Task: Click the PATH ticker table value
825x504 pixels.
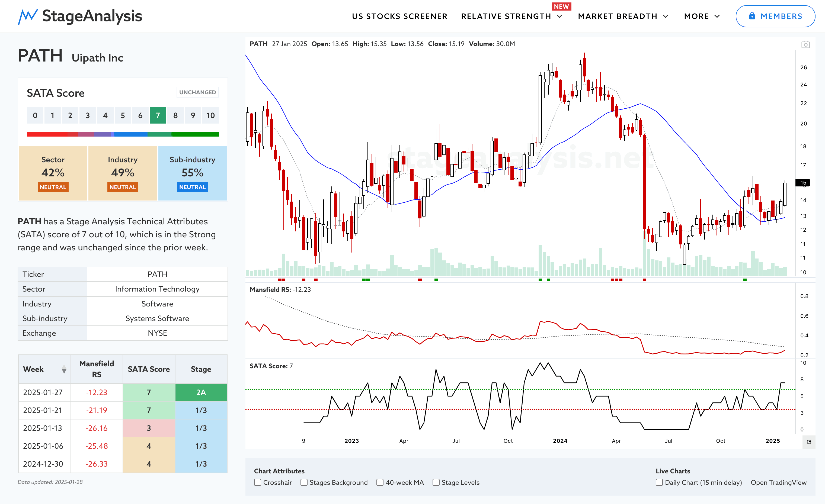Action: click(x=157, y=274)
